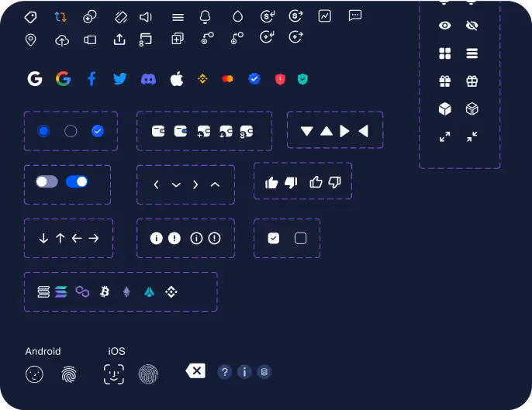
Task: Click the price tag icon
Action: (x=30, y=17)
